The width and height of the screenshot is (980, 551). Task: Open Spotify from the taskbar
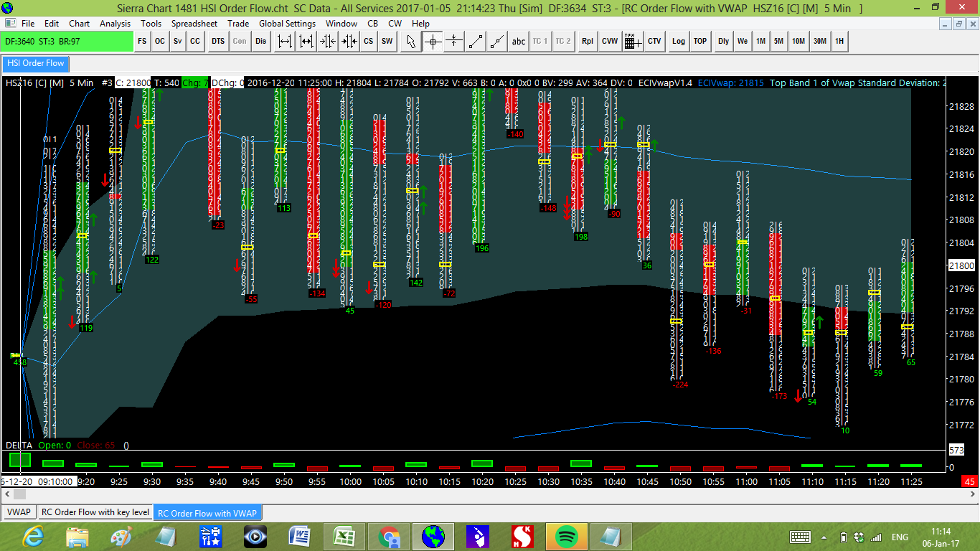point(566,537)
